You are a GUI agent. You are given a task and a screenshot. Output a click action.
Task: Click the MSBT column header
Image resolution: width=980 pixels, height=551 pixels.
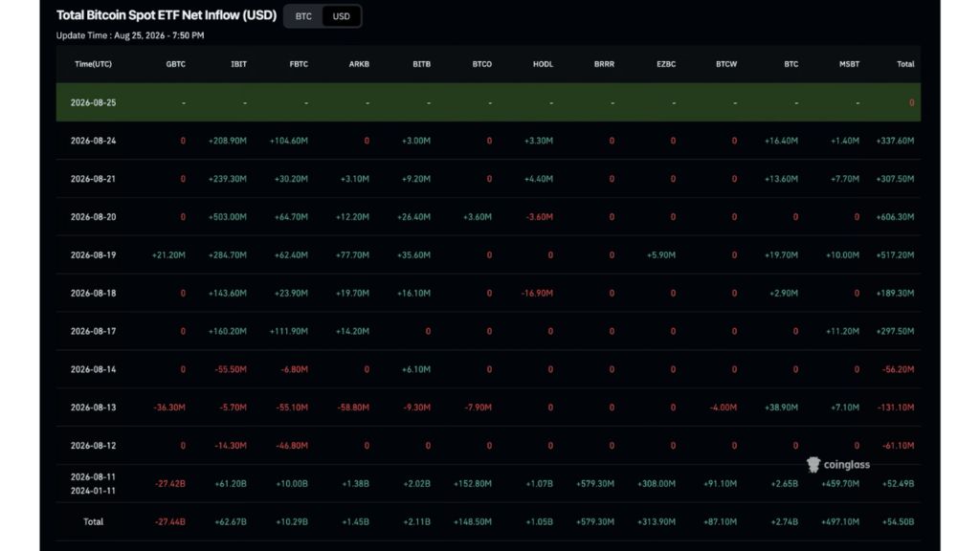point(850,64)
